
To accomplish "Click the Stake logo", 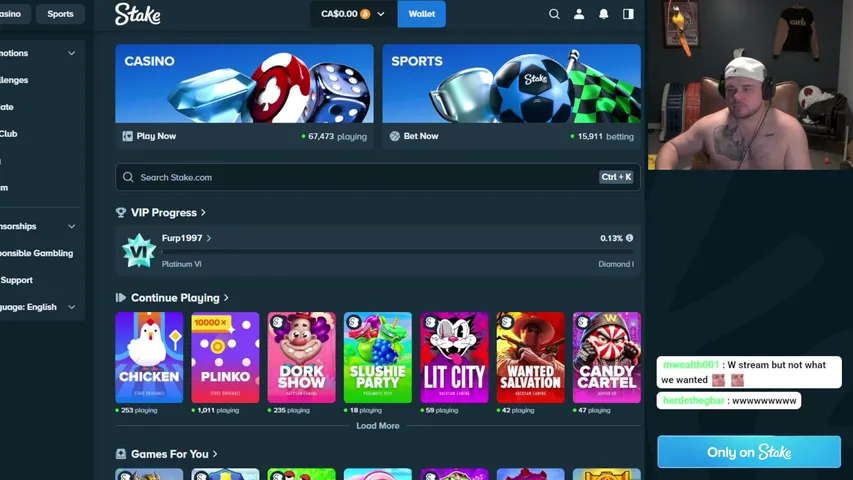I will click(138, 14).
